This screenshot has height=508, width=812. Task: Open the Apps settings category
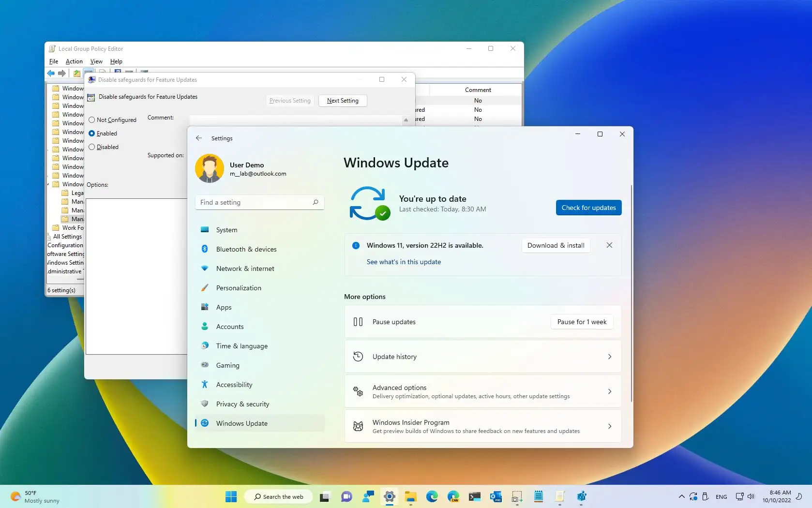tap(260, 307)
